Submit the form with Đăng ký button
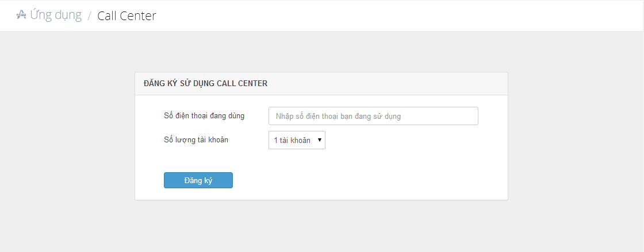Viewport: 644px width, 252px height. (198, 180)
